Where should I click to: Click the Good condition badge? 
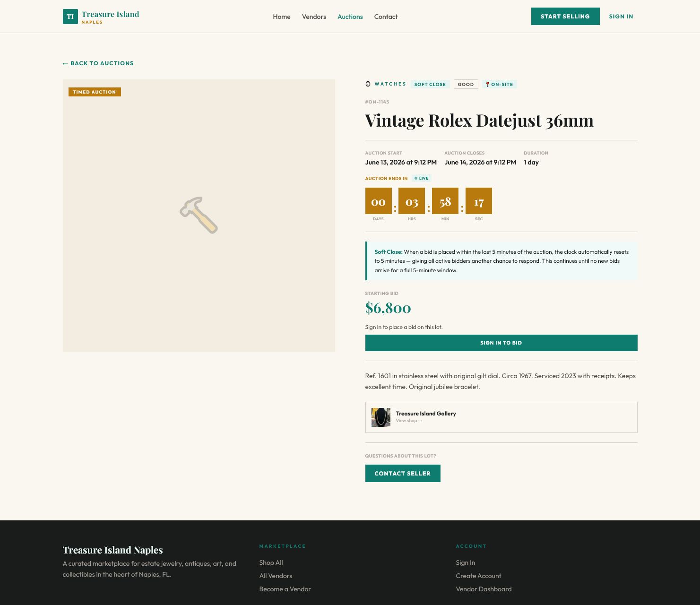click(x=466, y=84)
